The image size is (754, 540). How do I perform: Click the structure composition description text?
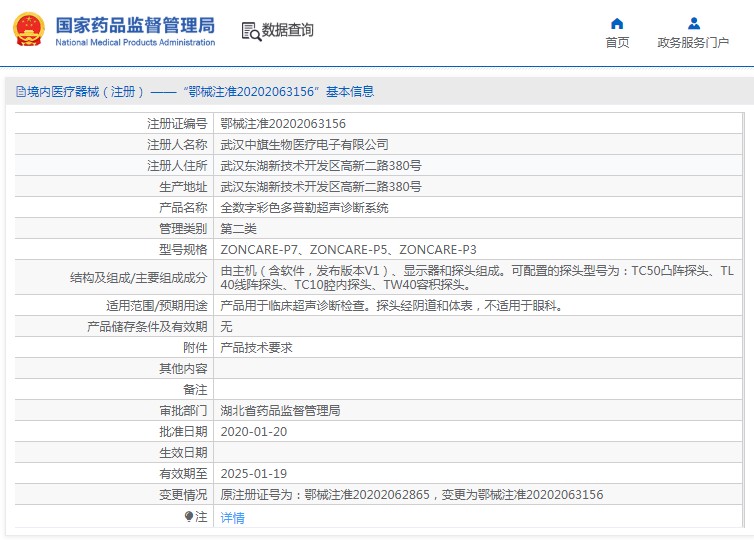point(477,277)
